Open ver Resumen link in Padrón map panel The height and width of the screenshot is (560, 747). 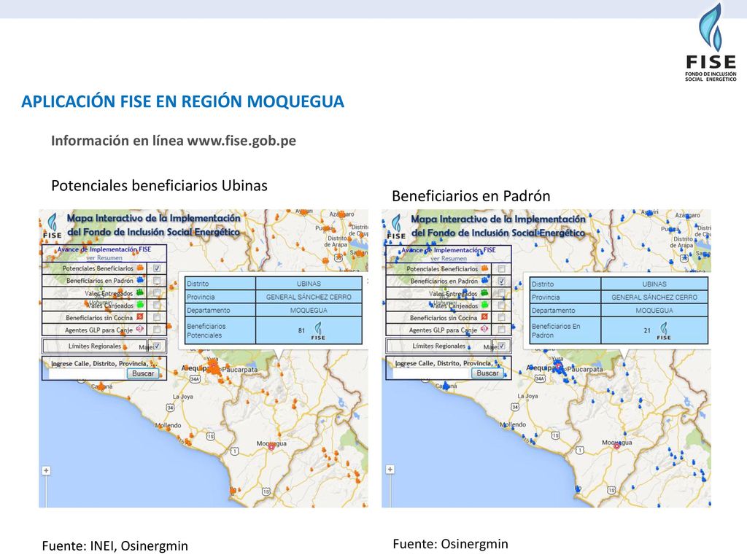[449, 259]
